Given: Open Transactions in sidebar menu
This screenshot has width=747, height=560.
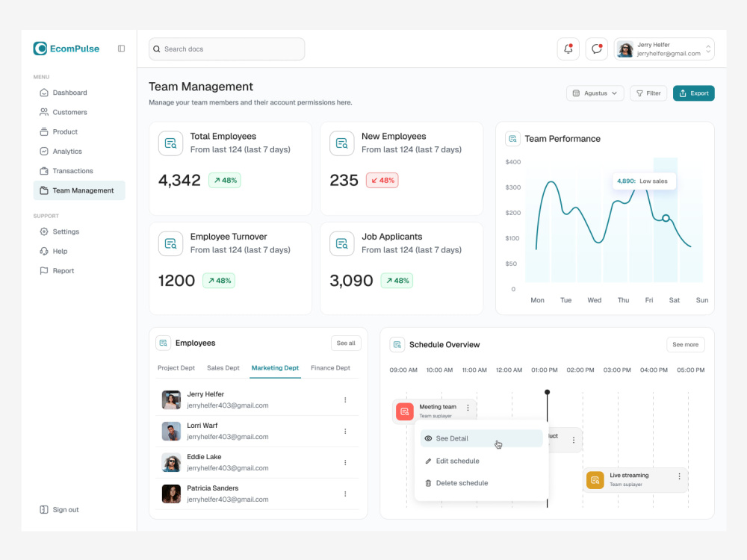Looking at the screenshot, I should point(79,170).
